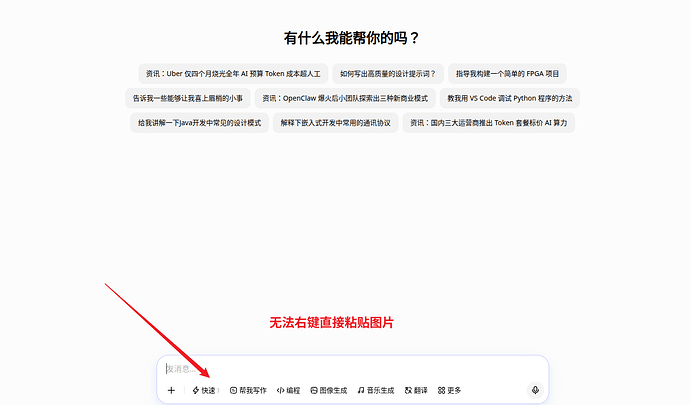
Task: Pick VS Code 调试 Python suggestion
Action: coord(510,98)
